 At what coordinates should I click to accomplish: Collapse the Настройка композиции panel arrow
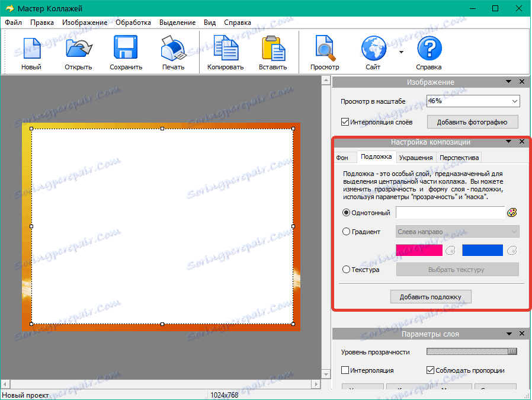pos(508,142)
